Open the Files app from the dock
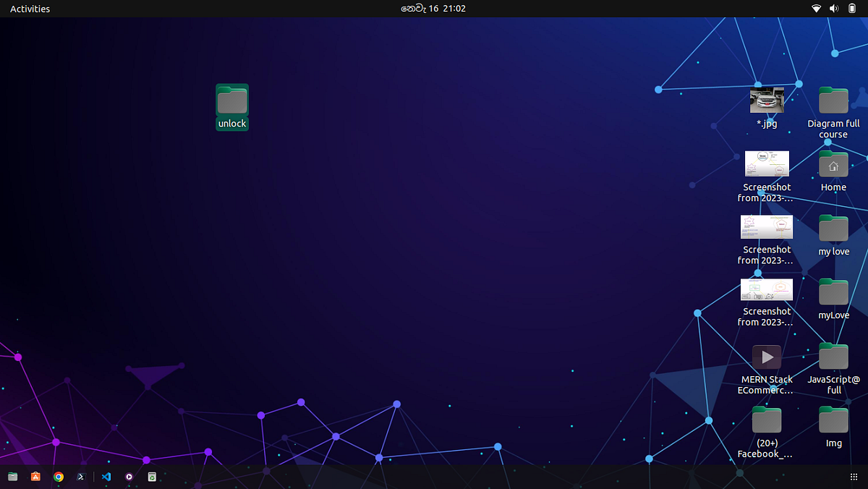This screenshot has width=868, height=489. pos(12,477)
